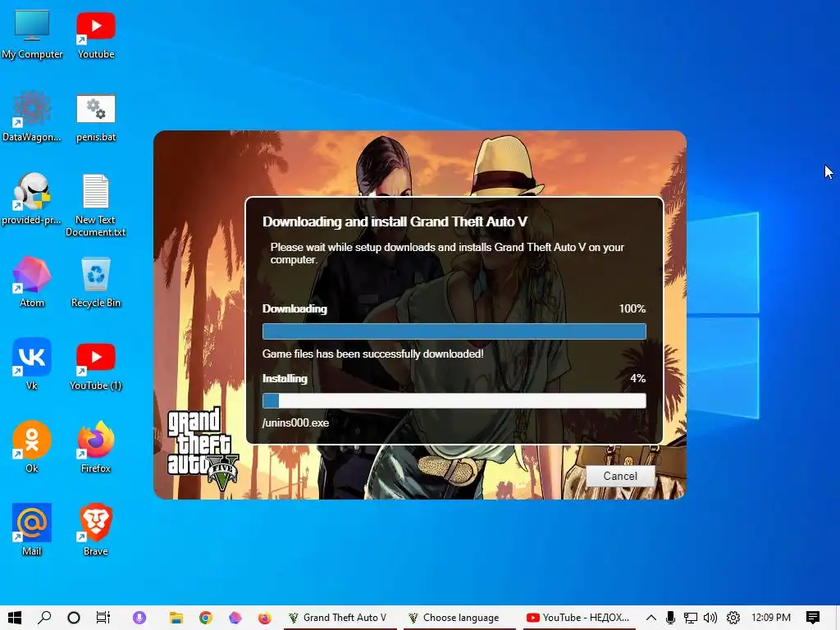The height and width of the screenshot is (630, 840).
Task: Select New Text Document.txt file icon
Action: tap(96, 204)
